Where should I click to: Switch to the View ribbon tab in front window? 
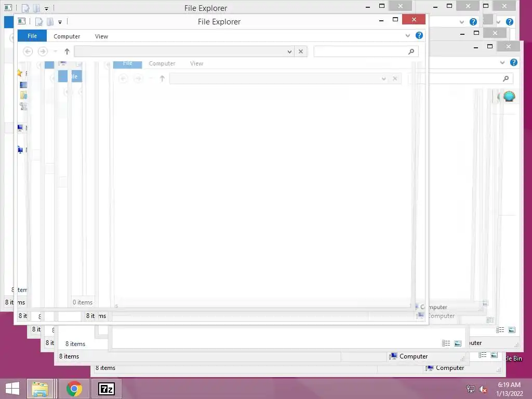coord(101,36)
